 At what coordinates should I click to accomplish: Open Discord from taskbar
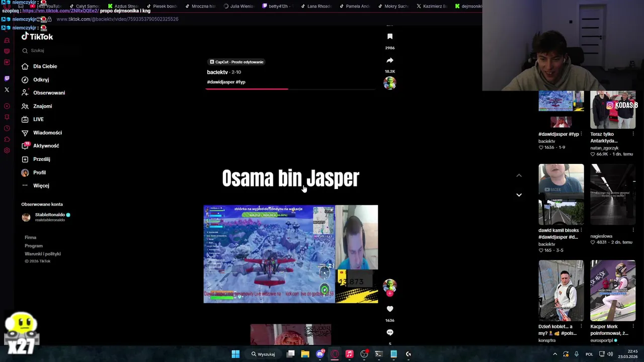(x=320, y=354)
